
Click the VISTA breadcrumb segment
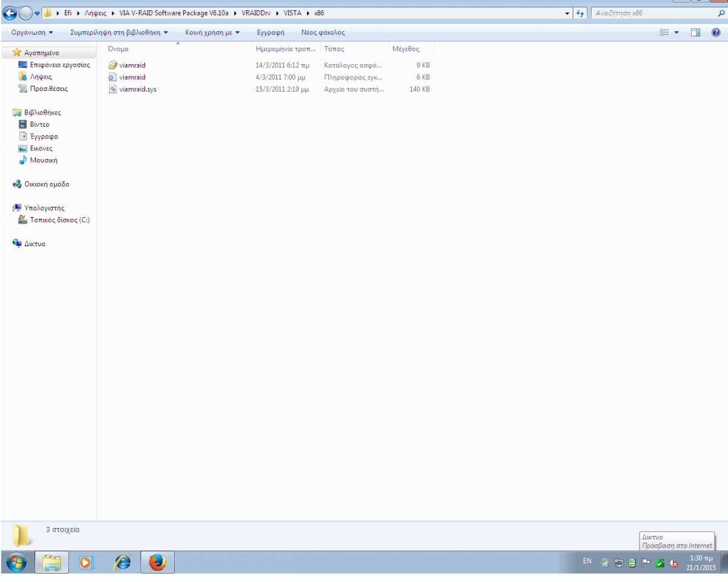(x=292, y=13)
